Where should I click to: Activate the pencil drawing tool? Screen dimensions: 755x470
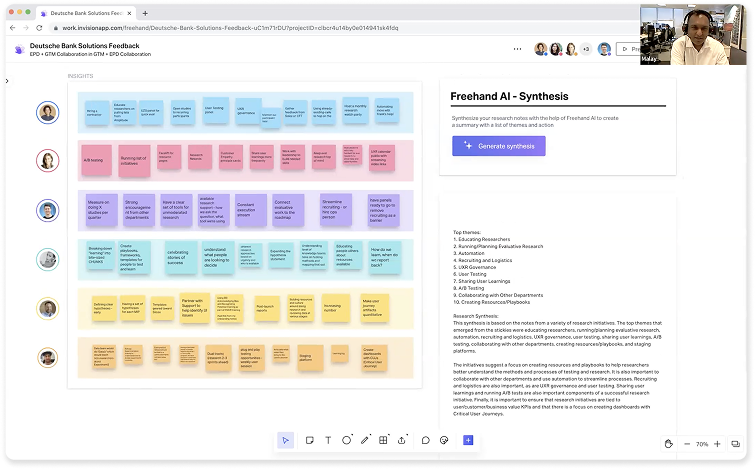click(x=364, y=440)
